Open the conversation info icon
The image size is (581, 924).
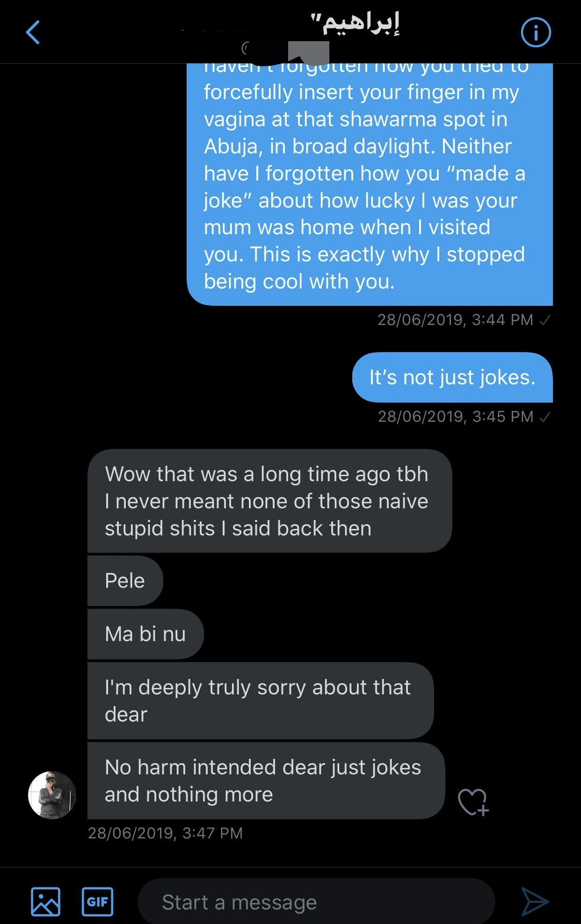(x=536, y=33)
